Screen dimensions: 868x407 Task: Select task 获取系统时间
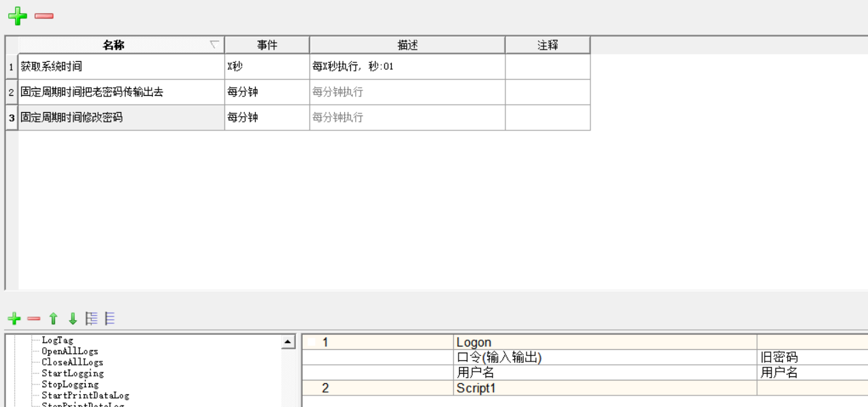click(x=122, y=67)
